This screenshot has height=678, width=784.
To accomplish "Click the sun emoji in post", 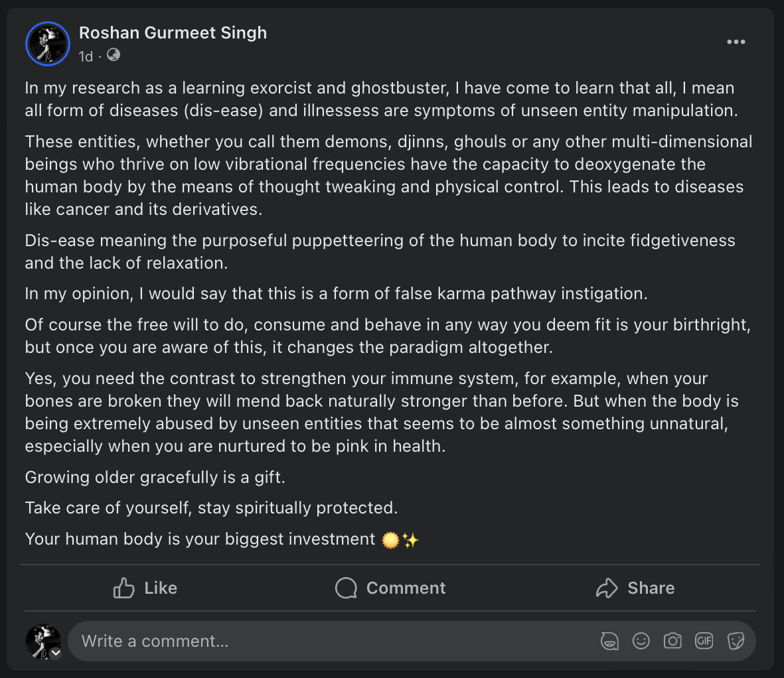I will point(390,539).
